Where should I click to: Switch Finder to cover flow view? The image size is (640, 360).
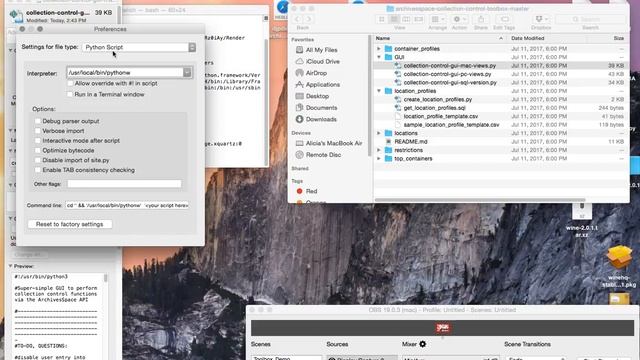(418, 19)
